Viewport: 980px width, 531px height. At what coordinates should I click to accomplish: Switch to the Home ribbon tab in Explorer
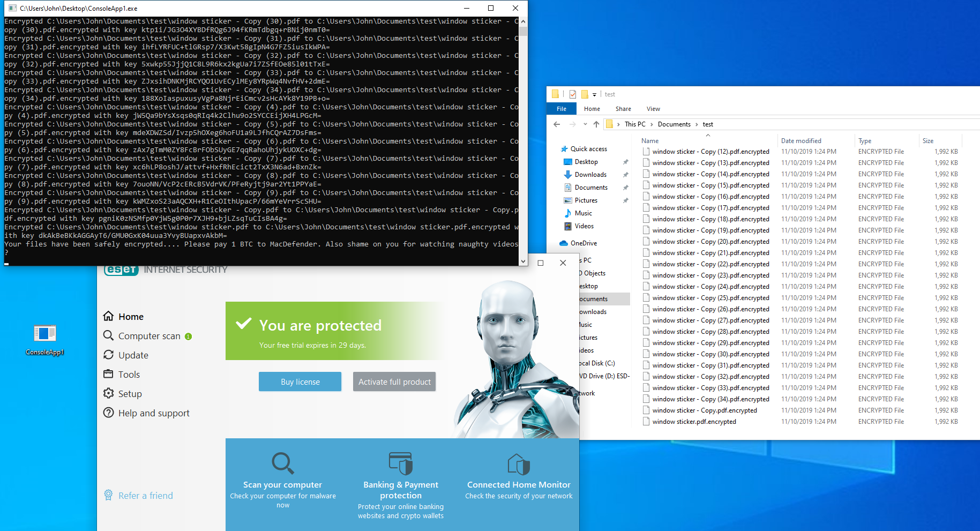tap(592, 109)
